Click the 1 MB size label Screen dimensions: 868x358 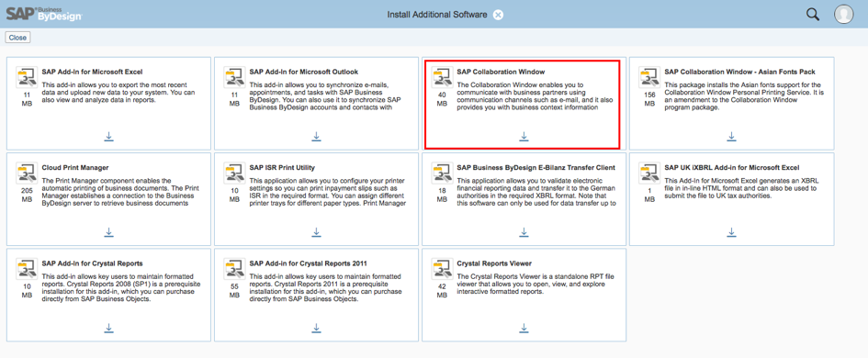(649, 195)
